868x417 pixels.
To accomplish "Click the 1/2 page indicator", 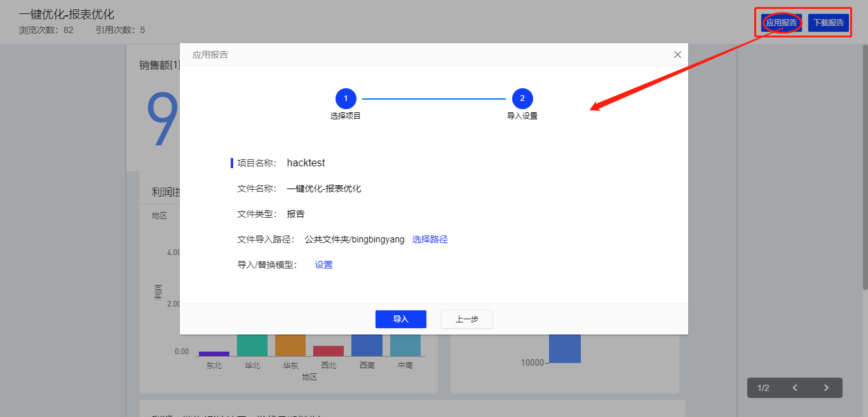I will pyautogui.click(x=763, y=388).
